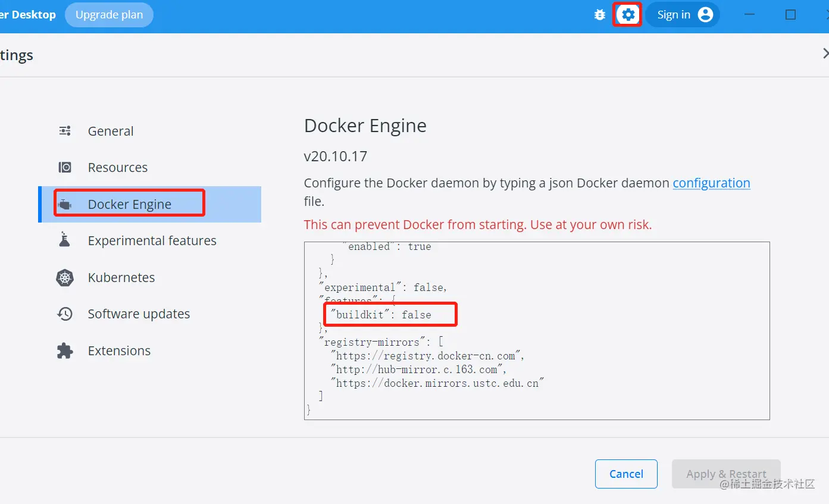Image resolution: width=829 pixels, height=504 pixels.
Task: Open the settings gear icon
Action: [628, 15]
